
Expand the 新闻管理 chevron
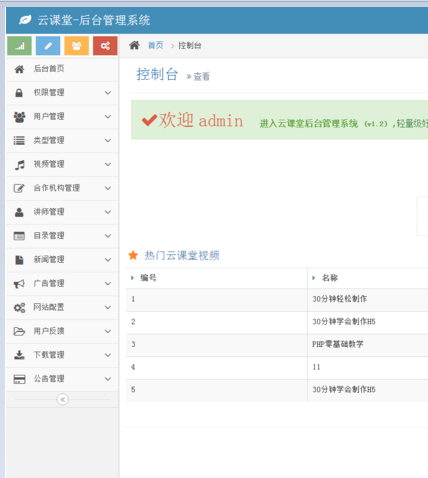click(108, 260)
